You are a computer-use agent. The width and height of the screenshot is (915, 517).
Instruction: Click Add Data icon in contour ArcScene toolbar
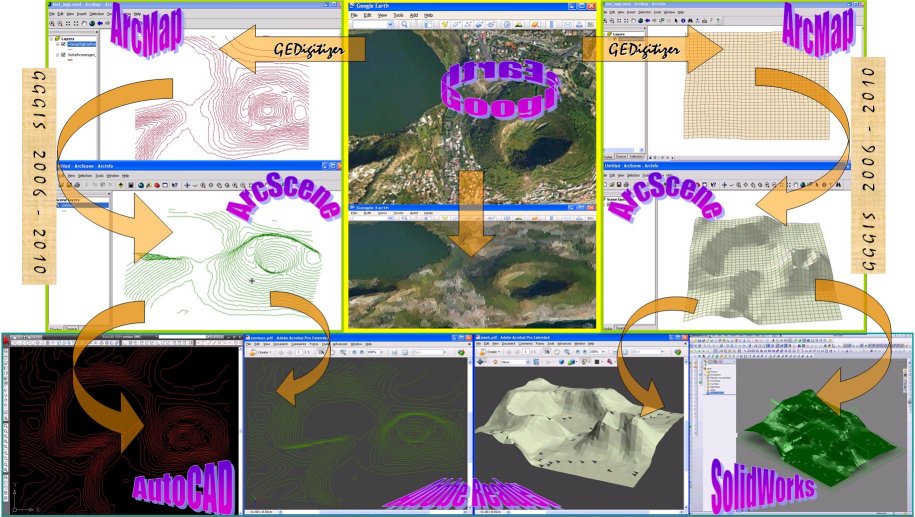pos(120,185)
